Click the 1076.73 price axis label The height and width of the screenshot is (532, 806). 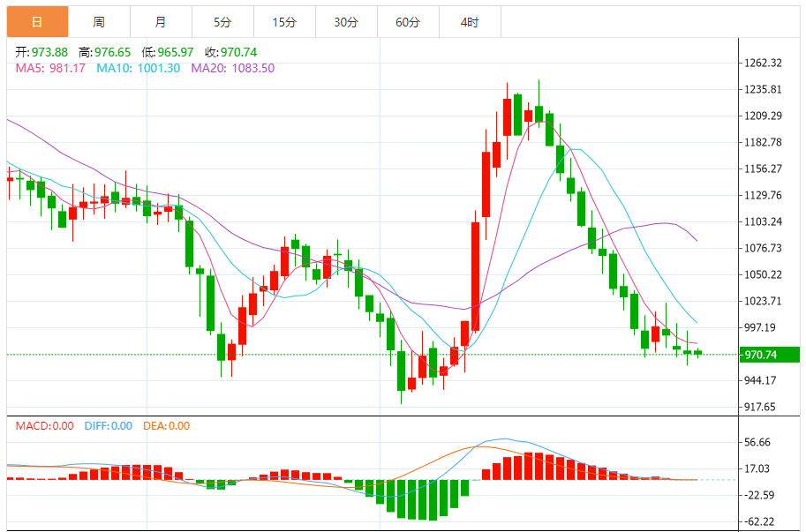[x=764, y=249]
